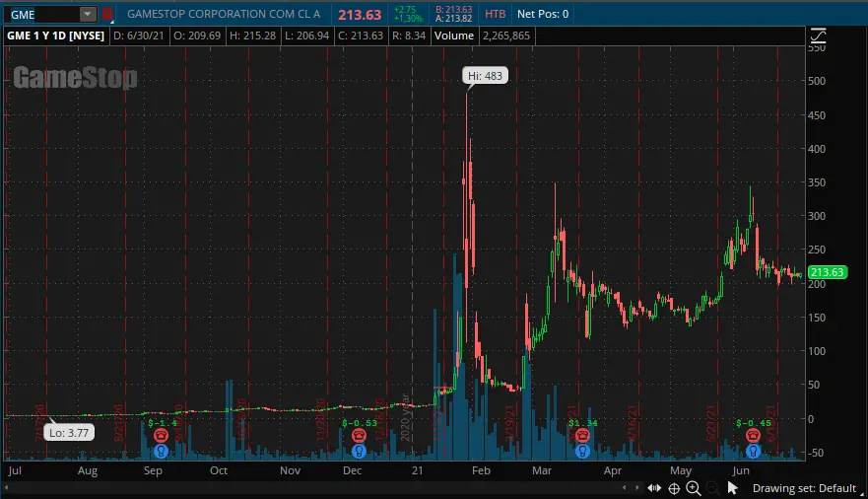Open the GME symbol dropdown arrow
The width and height of the screenshot is (868, 499).
tap(88, 15)
